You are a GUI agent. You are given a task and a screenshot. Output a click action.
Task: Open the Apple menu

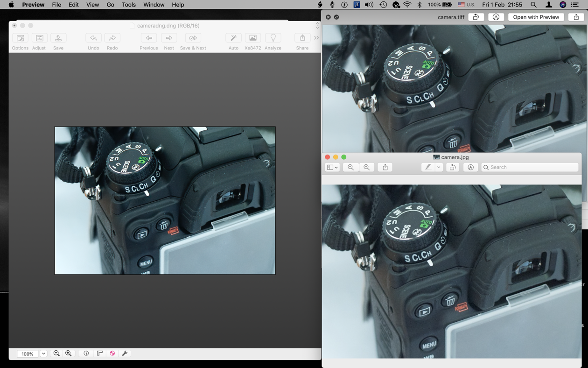(11, 5)
